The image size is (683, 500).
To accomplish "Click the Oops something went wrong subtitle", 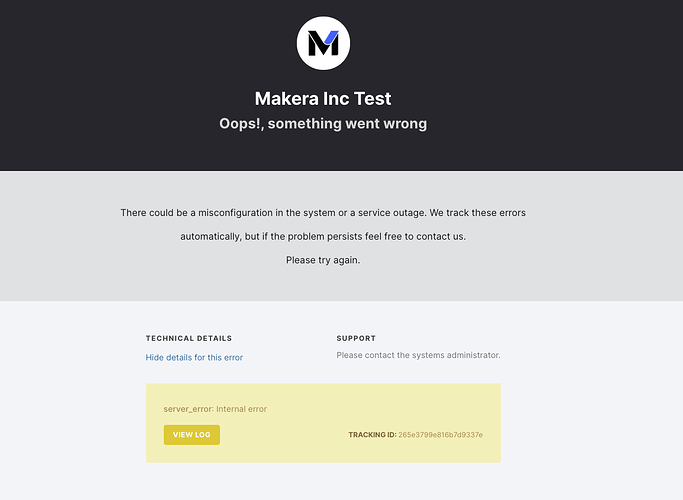I will [323, 124].
